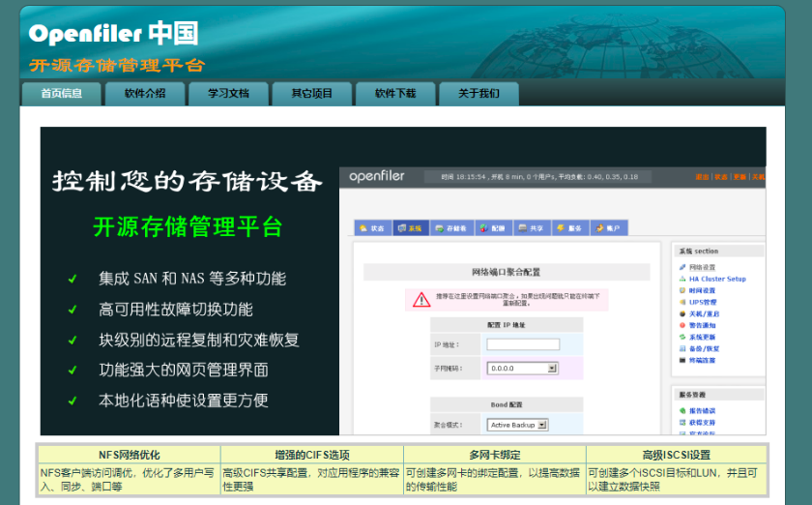This screenshot has width=812, height=505.
Task: Click the 增强的CIFS选项 table header
Action: click(x=312, y=455)
